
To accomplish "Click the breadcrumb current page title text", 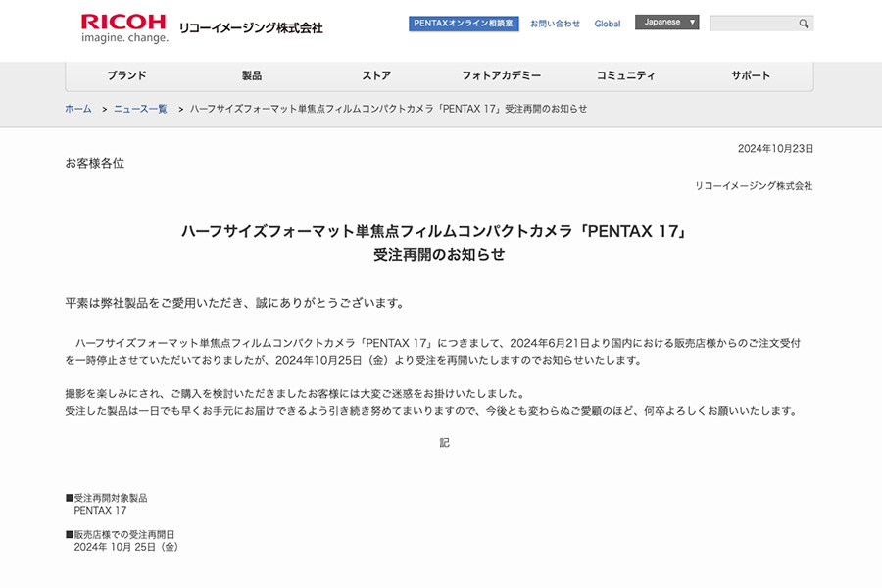I will click(x=389, y=109).
